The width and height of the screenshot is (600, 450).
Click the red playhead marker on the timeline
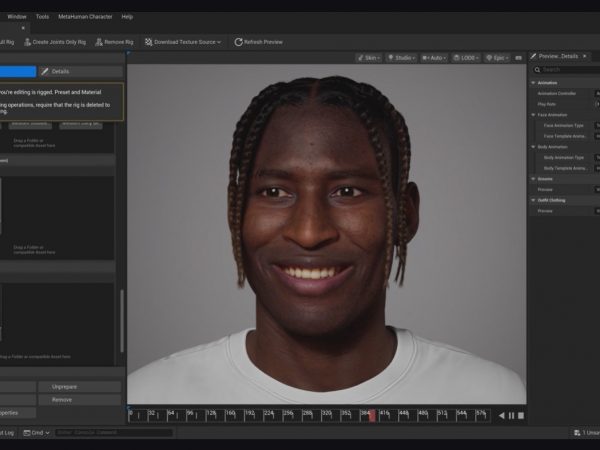(x=372, y=416)
